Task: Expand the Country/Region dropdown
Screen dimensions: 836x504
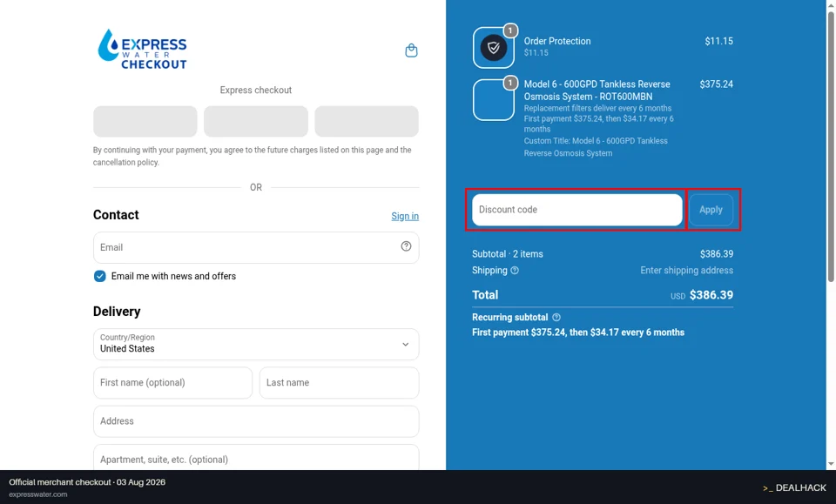Action: pyautogui.click(x=256, y=344)
